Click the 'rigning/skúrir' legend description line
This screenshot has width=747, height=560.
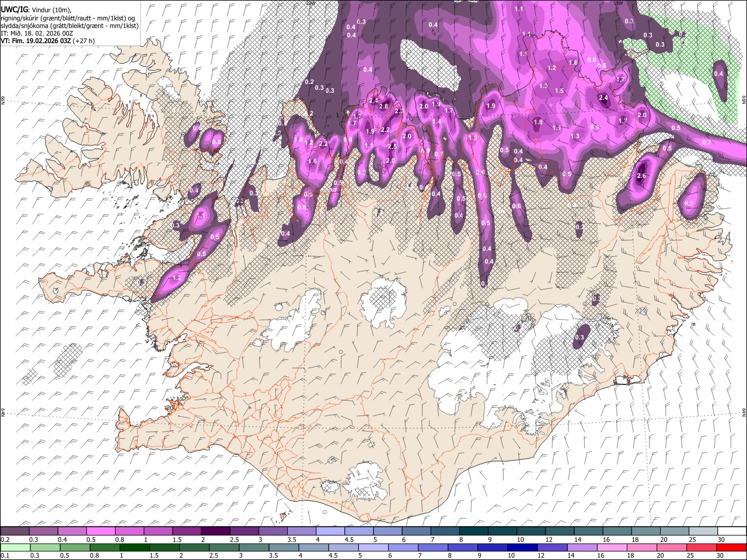(x=68, y=18)
